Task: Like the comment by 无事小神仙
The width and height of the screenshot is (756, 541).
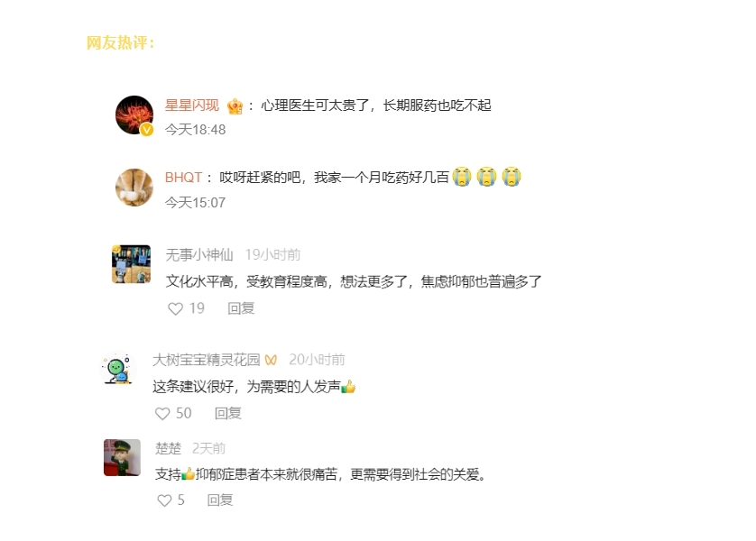Action: pyautogui.click(x=175, y=308)
